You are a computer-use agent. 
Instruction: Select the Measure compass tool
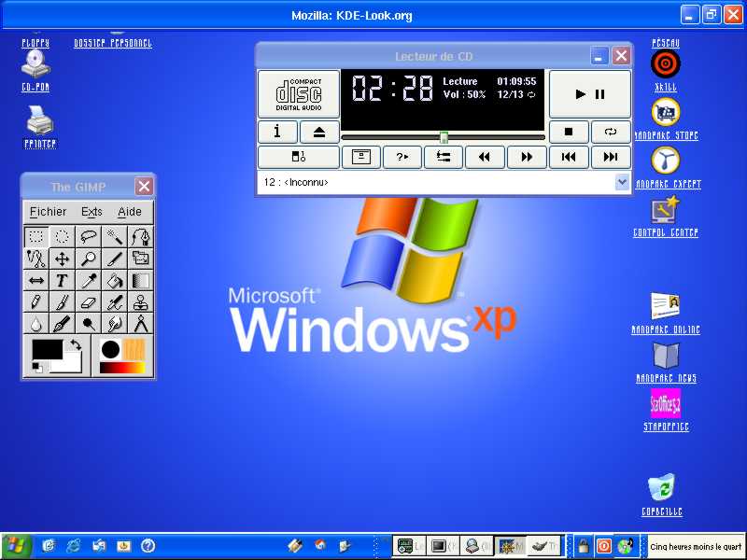[141, 324]
